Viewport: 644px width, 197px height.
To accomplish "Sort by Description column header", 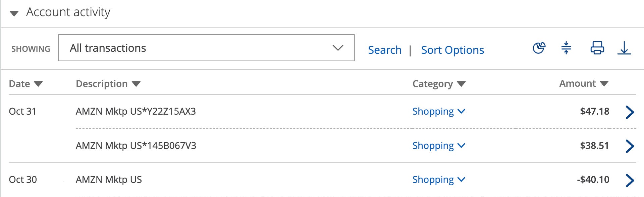I will 108,84.
